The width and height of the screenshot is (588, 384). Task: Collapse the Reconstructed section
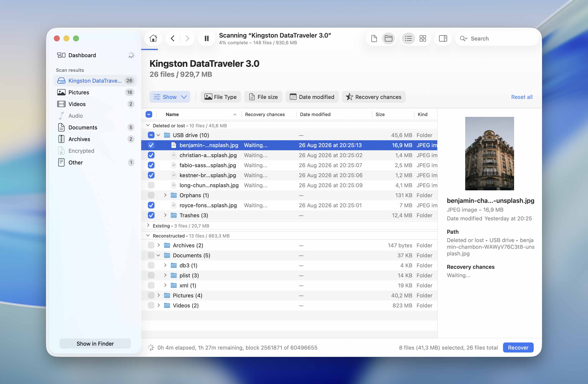tap(148, 236)
